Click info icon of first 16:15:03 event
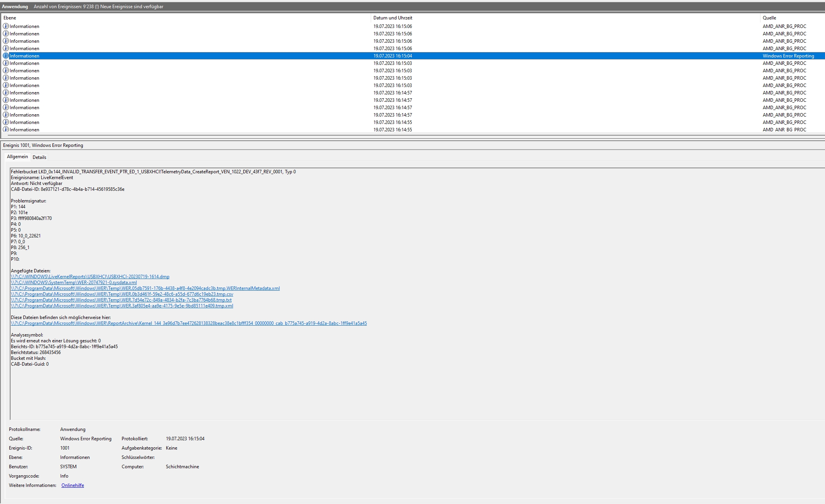 coord(5,63)
